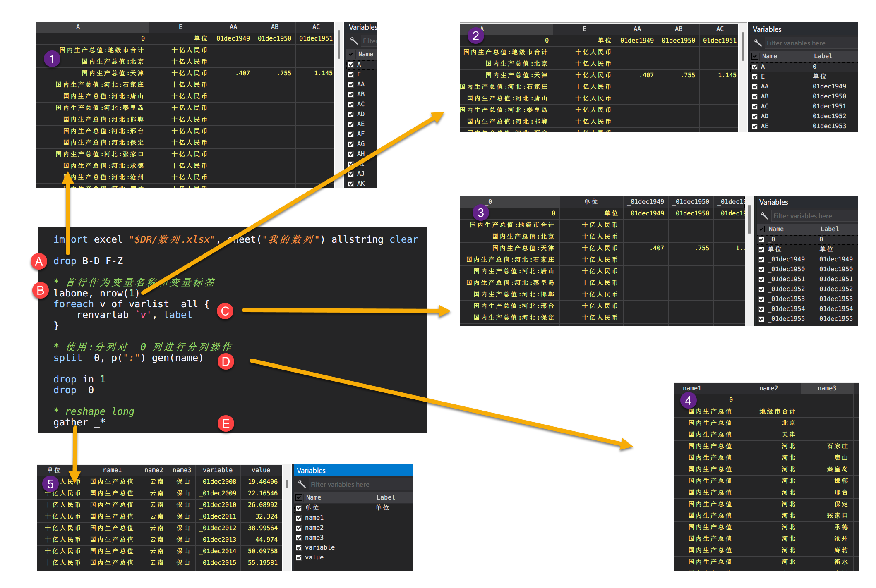
Task: Click the red circle D marker
Action: pyautogui.click(x=226, y=362)
